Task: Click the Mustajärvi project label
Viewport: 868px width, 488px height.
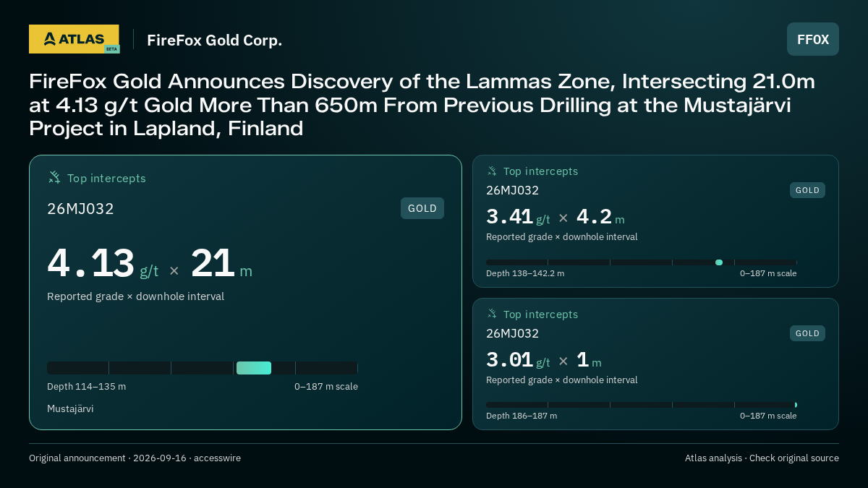Action: tap(70, 409)
